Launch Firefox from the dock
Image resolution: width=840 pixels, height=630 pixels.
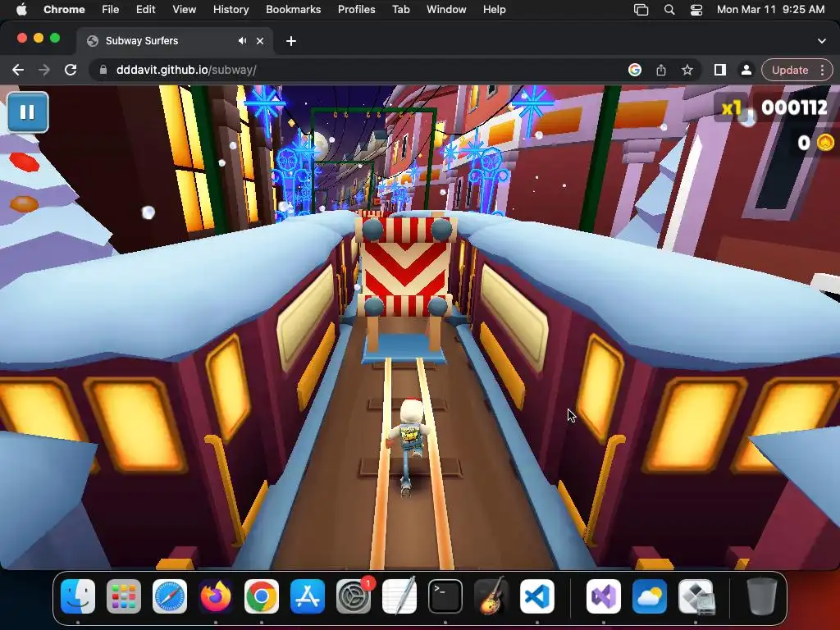click(x=216, y=596)
